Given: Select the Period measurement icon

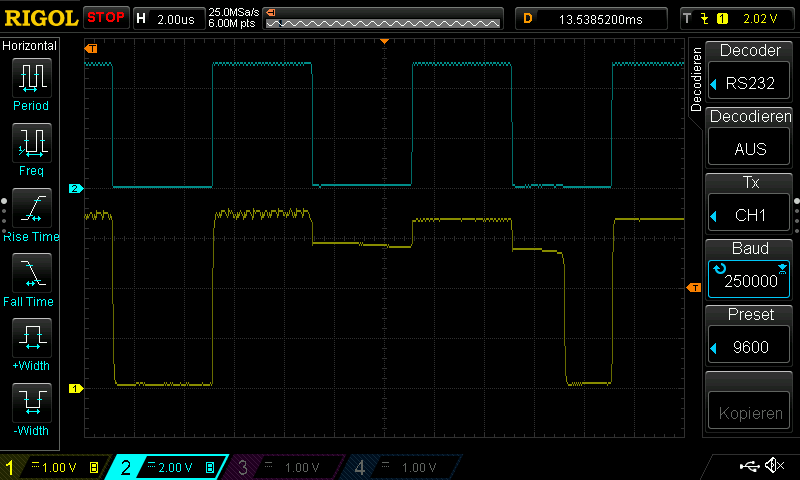Looking at the screenshot, I should click(31, 77).
